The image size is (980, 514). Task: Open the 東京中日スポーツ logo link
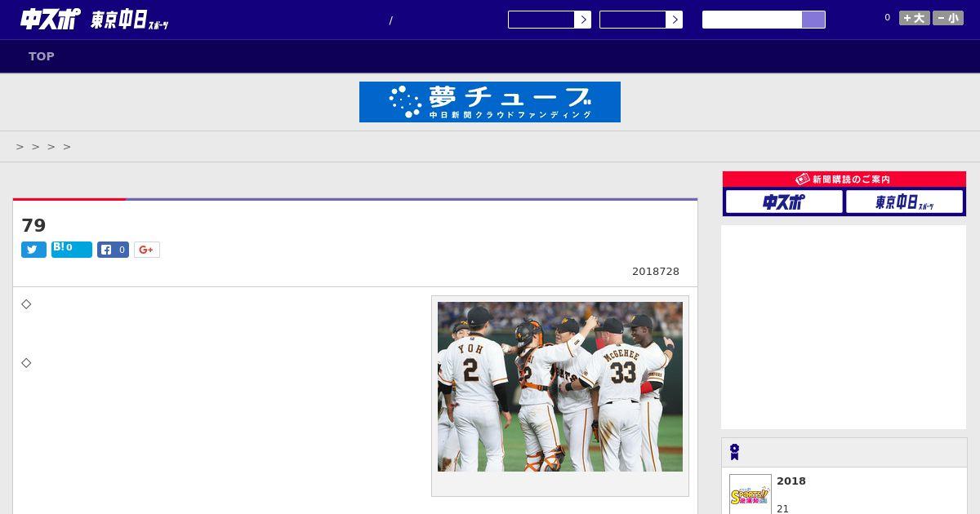tap(129, 20)
